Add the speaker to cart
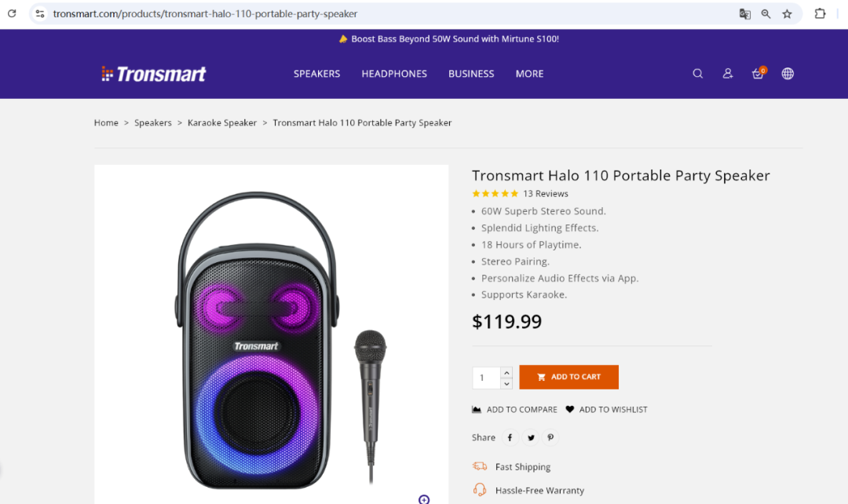Screen dimensions: 848x504 [x=569, y=377]
